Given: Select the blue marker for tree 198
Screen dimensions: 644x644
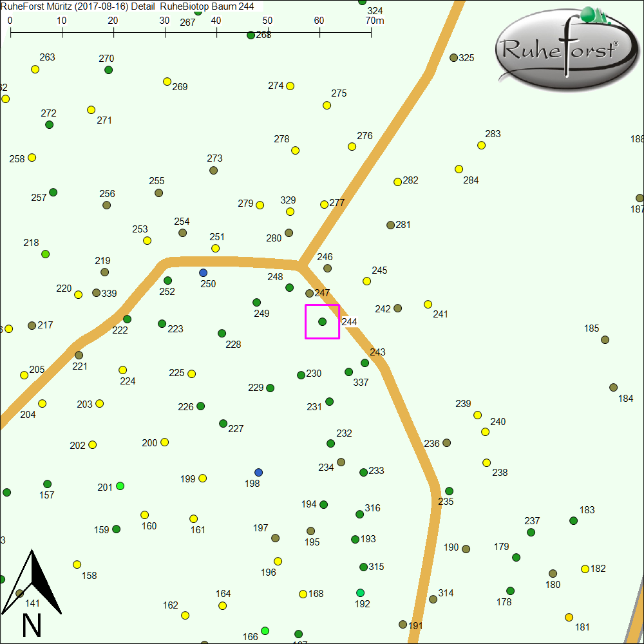Looking at the screenshot, I should click(x=258, y=472).
